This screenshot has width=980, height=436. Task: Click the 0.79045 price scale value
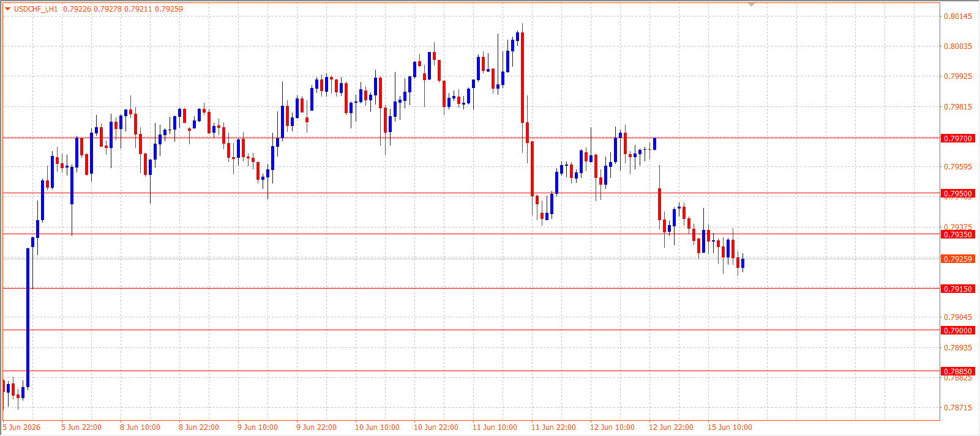pyautogui.click(x=957, y=317)
